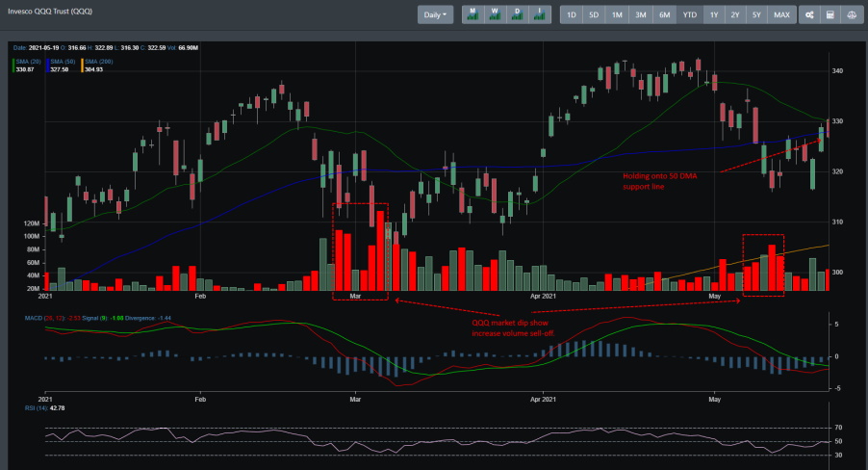Select the monthly (M) chart icon
This screenshot has height=470, width=868.
coord(472,15)
